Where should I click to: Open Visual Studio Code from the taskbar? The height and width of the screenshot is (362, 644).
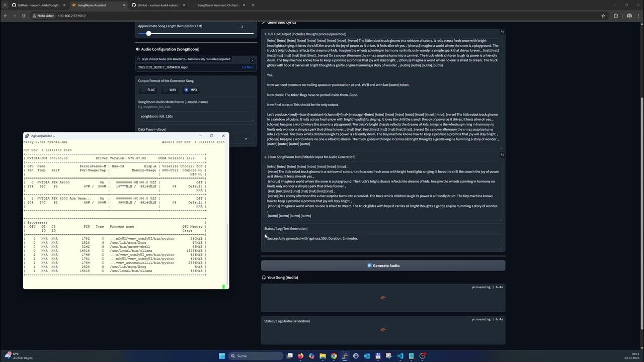pos(400,356)
